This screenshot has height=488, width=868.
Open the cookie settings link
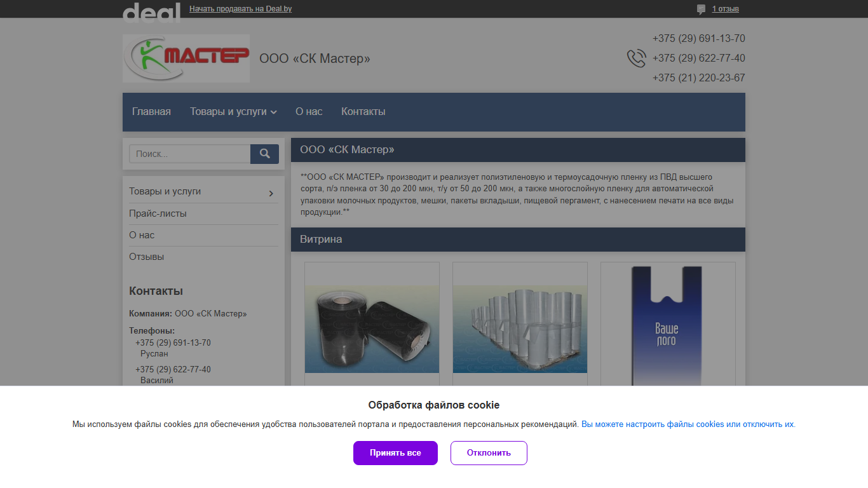[688, 424]
